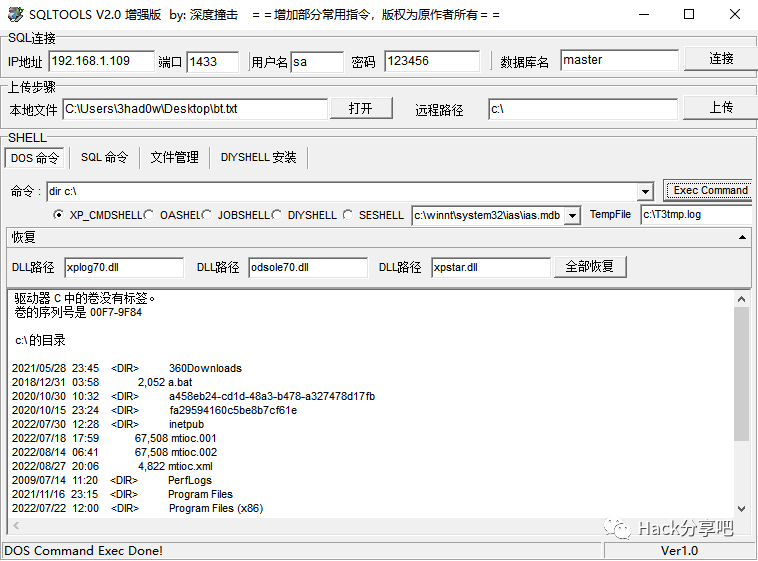Image resolution: width=758 pixels, height=561 pixels.
Task: Click the fa29594160c5be8b7cf61e directory entry
Action: (233, 410)
